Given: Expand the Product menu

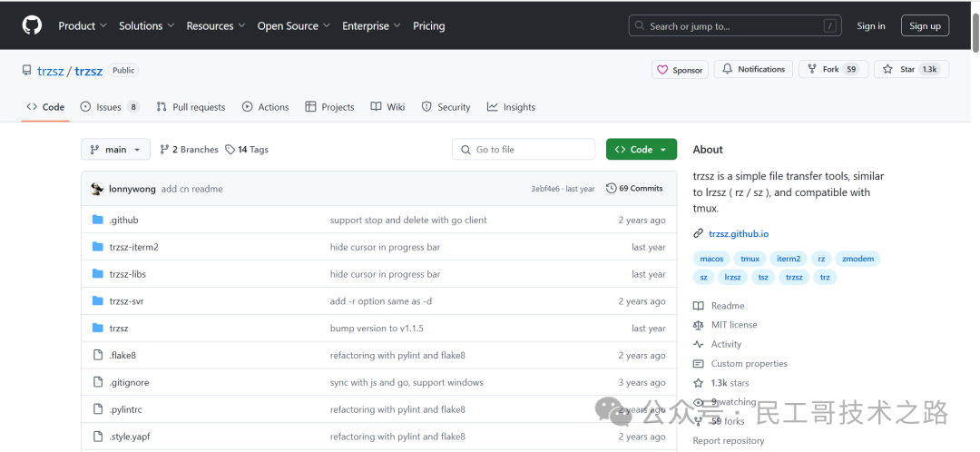Looking at the screenshot, I should pos(83,25).
